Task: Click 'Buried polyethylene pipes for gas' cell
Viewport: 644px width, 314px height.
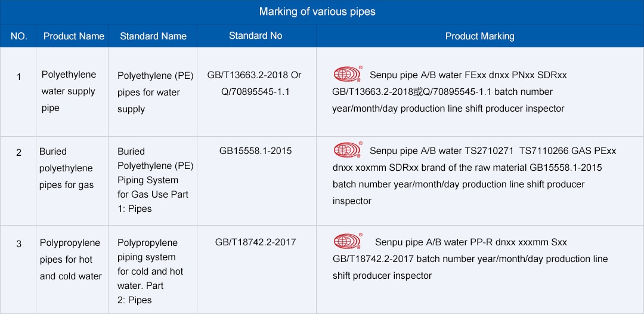Action: tap(66, 168)
